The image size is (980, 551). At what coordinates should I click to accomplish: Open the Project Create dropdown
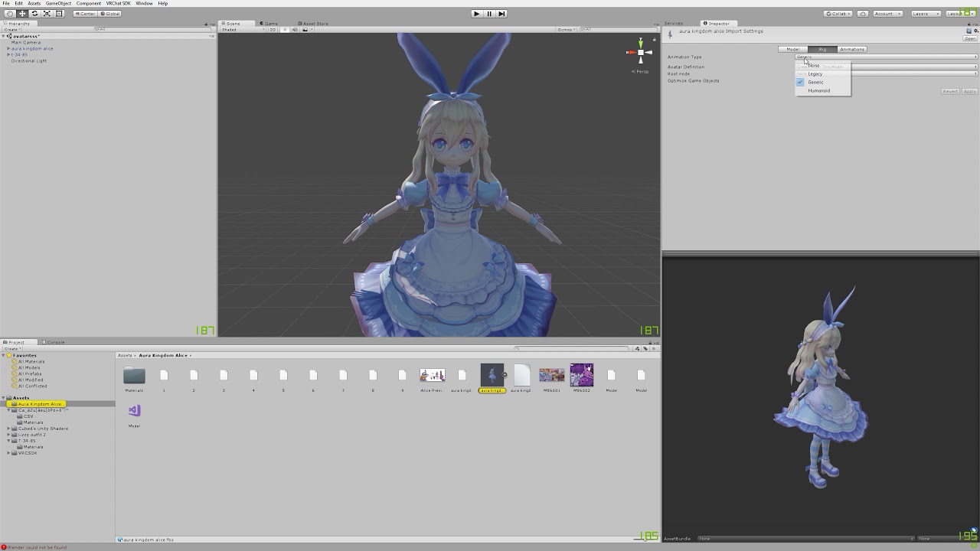click(12, 348)
